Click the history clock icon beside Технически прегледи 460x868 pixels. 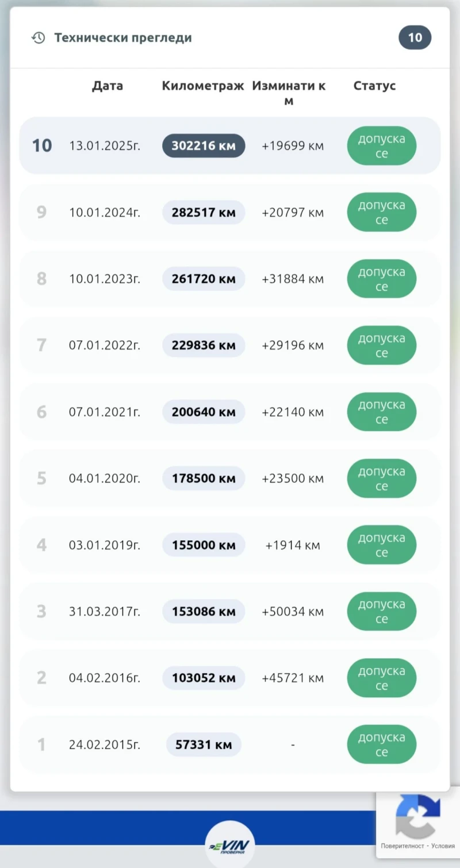point(38,38)
